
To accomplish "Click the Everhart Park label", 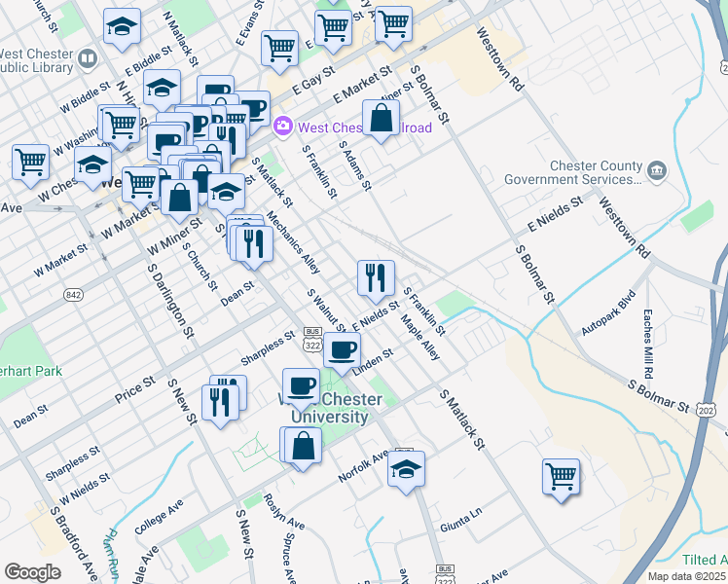I will click(30, 372).
